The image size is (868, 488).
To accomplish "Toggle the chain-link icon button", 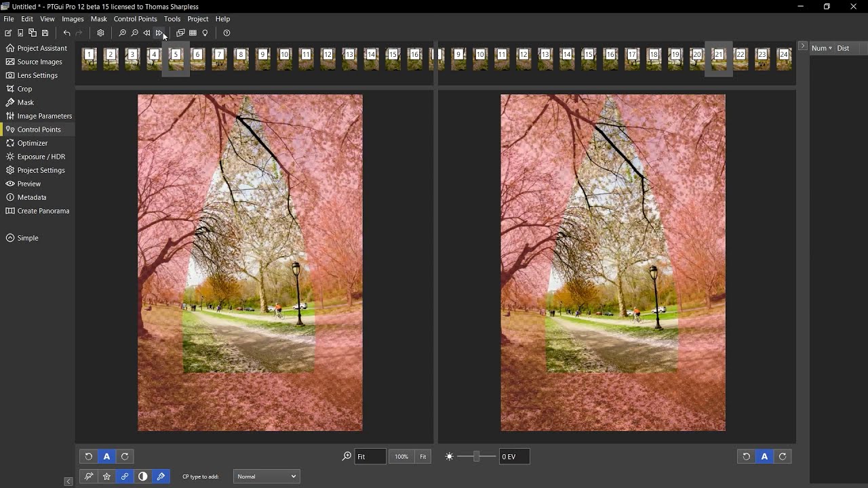I will click(125, 476).
